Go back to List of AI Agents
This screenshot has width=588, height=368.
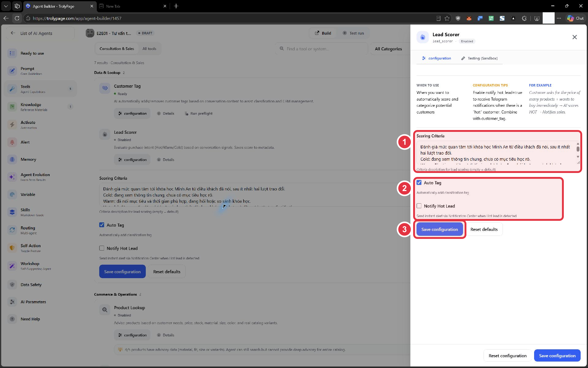pyautogui.click(x=40, y=33)
